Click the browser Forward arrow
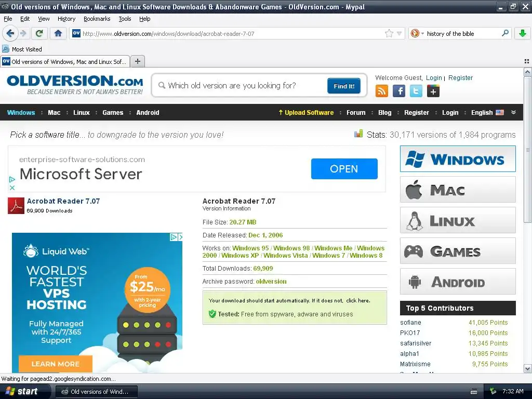Viewport: 532px width, 399px height. [x=23, y=34]
